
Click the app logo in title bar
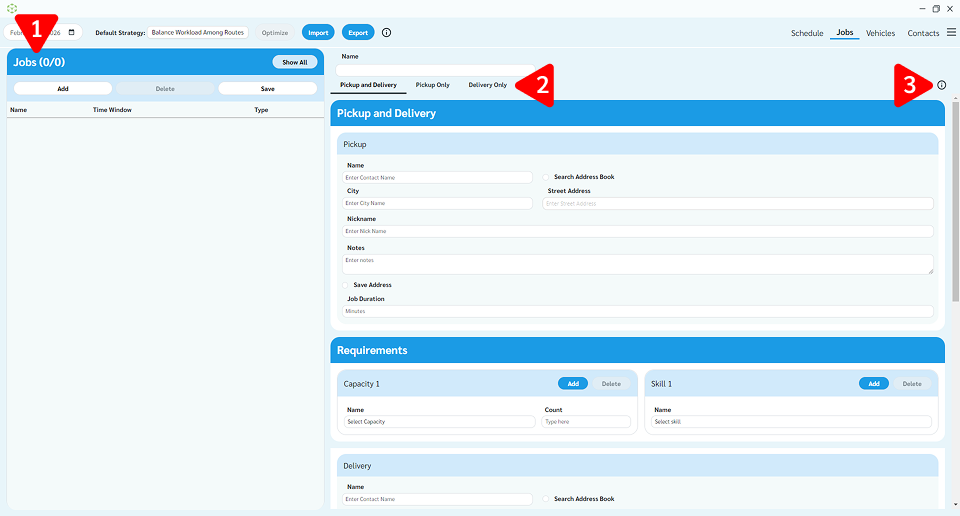coord(12,8)
